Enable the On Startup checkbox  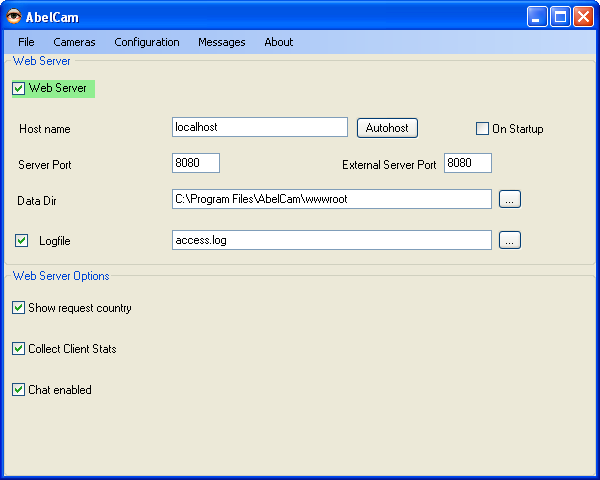pyautogui.click(x=482, y=129)
